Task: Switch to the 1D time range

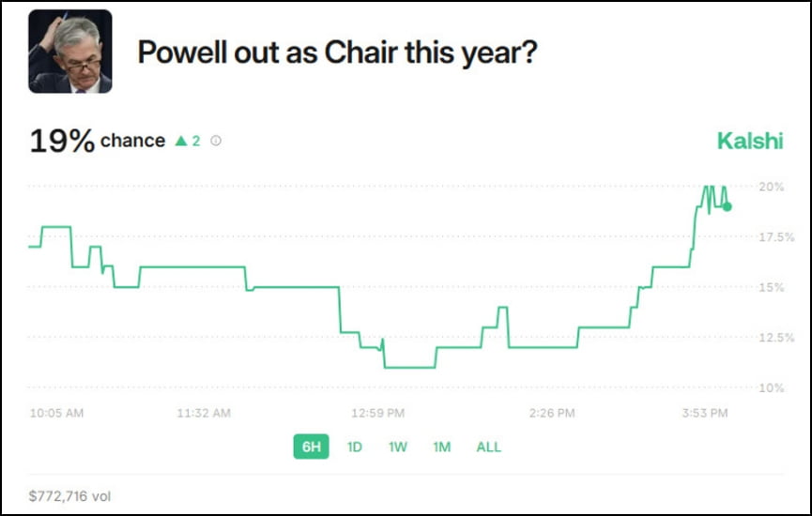Action: tap(354, 447)
